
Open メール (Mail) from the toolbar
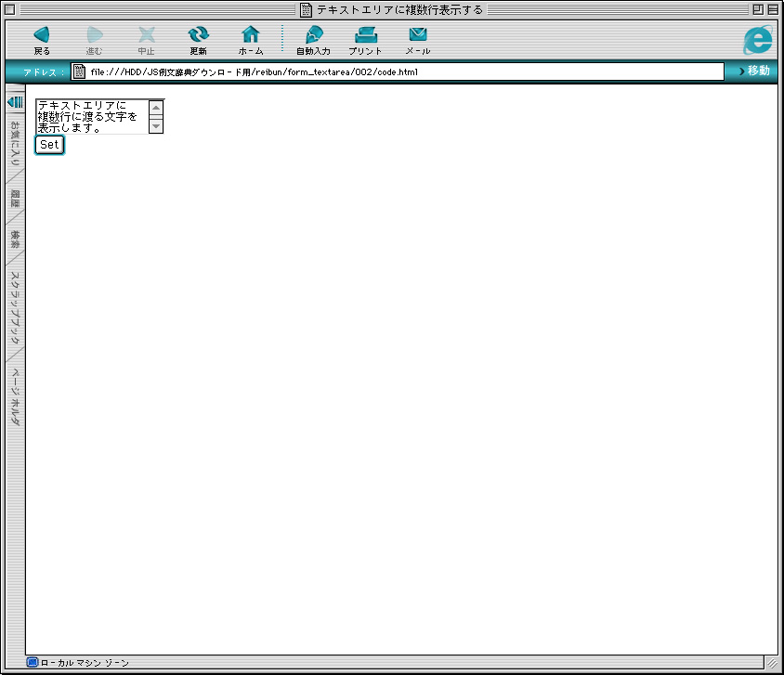[x=418, y=36]
